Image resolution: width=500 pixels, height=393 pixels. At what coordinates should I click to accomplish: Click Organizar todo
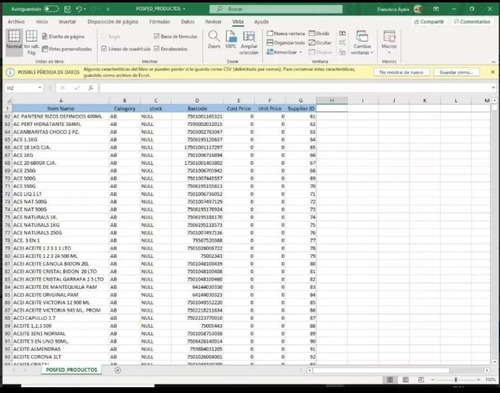[x=286, y=43]
